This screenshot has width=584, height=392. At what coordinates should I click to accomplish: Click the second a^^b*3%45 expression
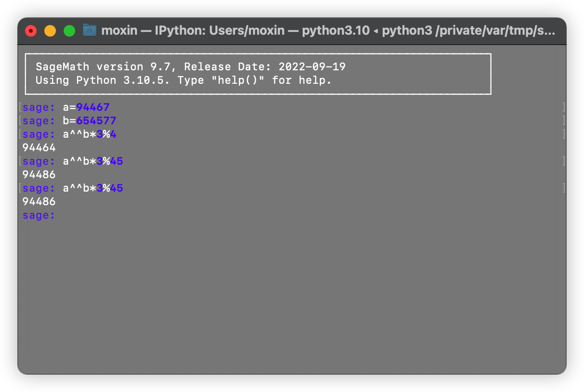(x=92, y=188)
